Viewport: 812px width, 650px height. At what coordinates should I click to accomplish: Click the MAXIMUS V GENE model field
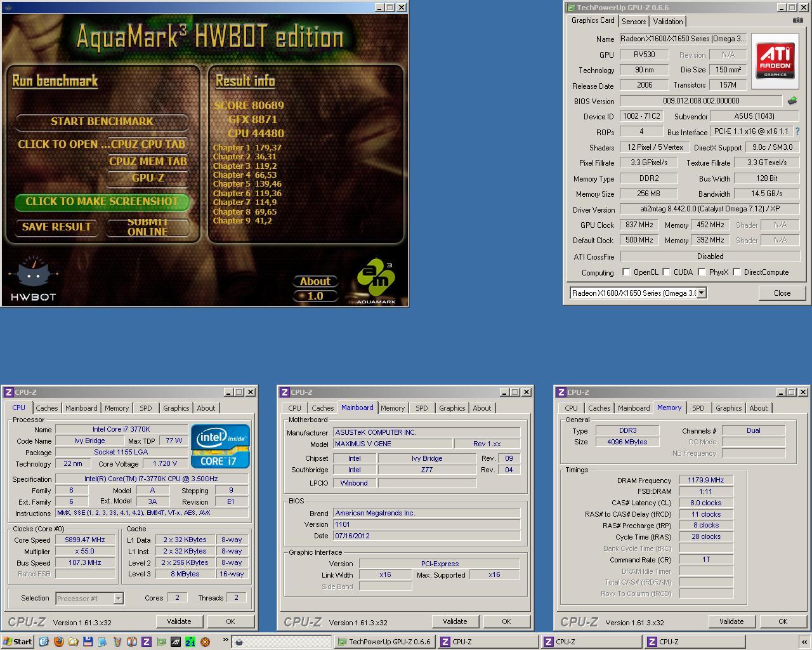(393, 444)
